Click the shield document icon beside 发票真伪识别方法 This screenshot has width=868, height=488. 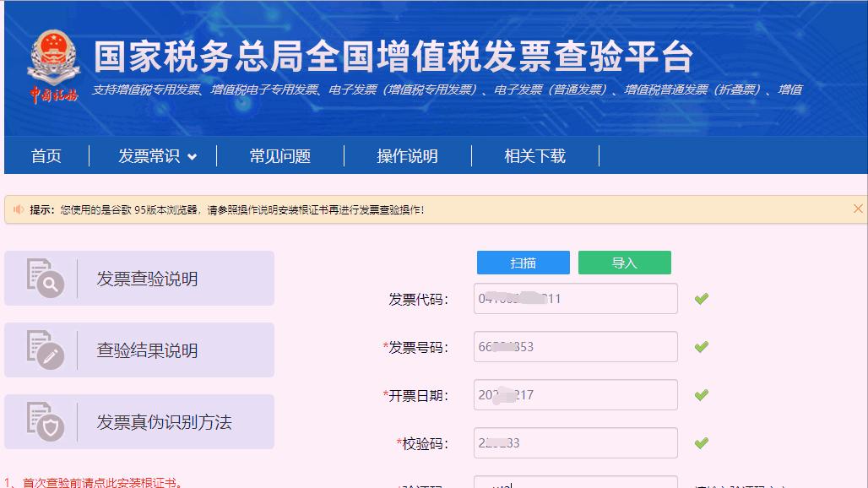[48, 420]
